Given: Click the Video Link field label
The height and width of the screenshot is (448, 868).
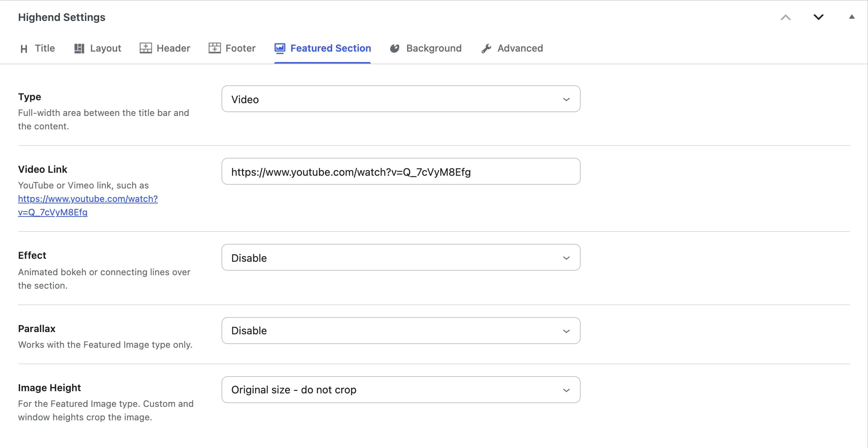Looking at the screenshot, I should coord(43,169).
